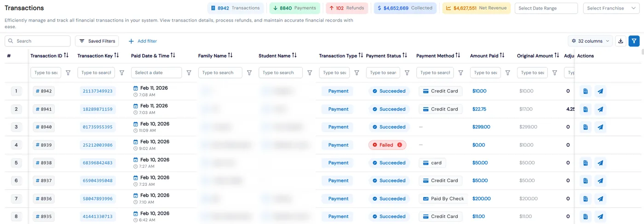Send receipt for transaction 8937

pyautogui.click(x=600, y=181)
